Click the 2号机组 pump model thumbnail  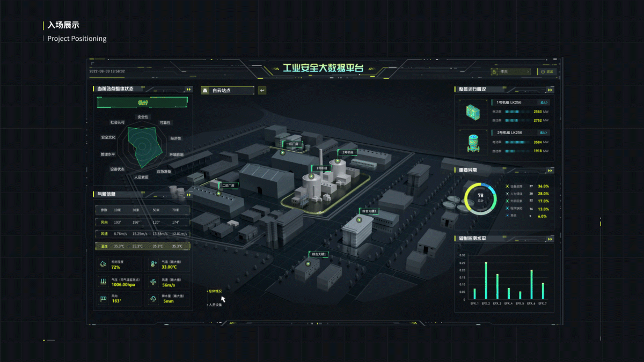pos(472,142)
